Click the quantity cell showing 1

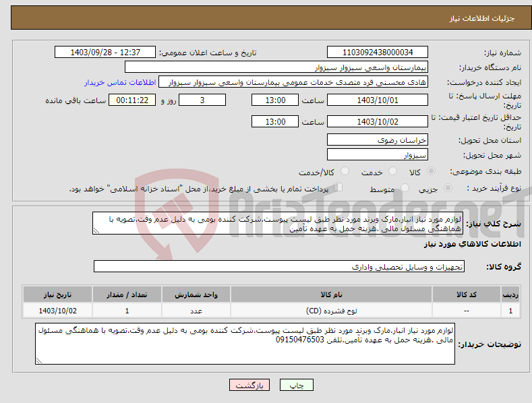pyautogui.click(x=127, y=311)
